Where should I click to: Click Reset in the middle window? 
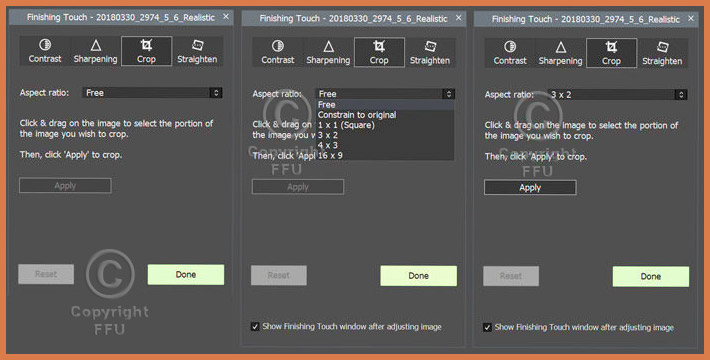coord(279,275)
